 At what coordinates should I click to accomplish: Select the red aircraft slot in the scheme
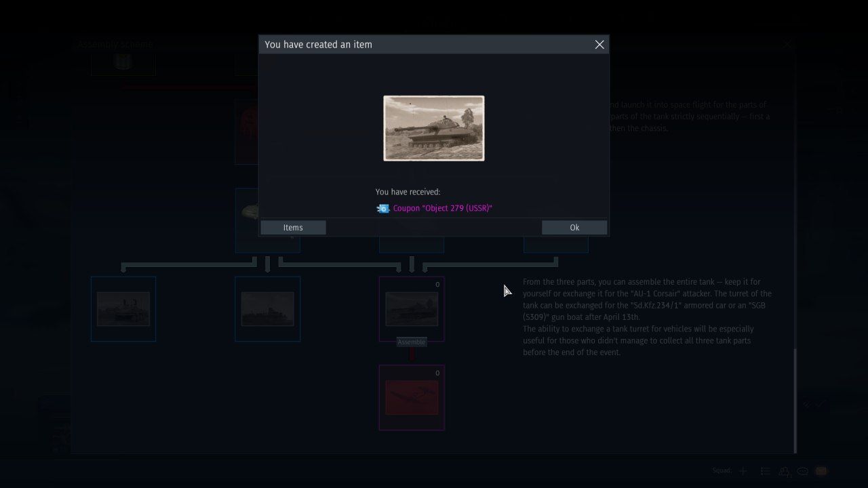[x=412, y=397]
